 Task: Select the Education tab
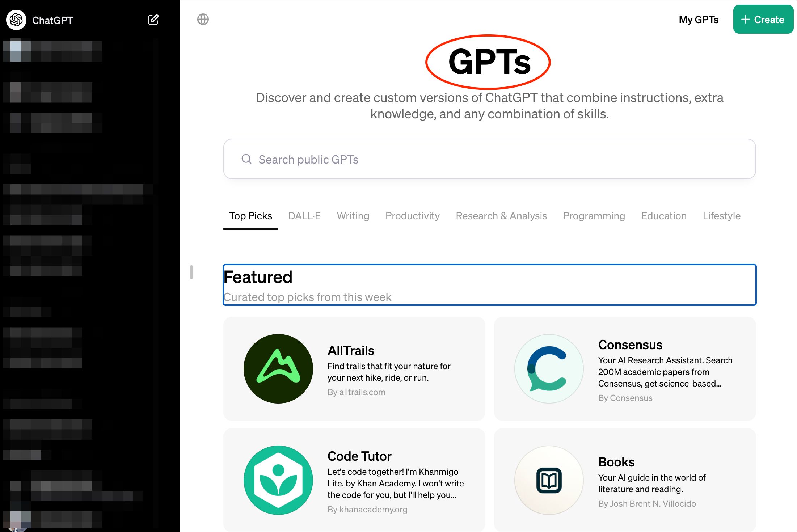[664, 216]
